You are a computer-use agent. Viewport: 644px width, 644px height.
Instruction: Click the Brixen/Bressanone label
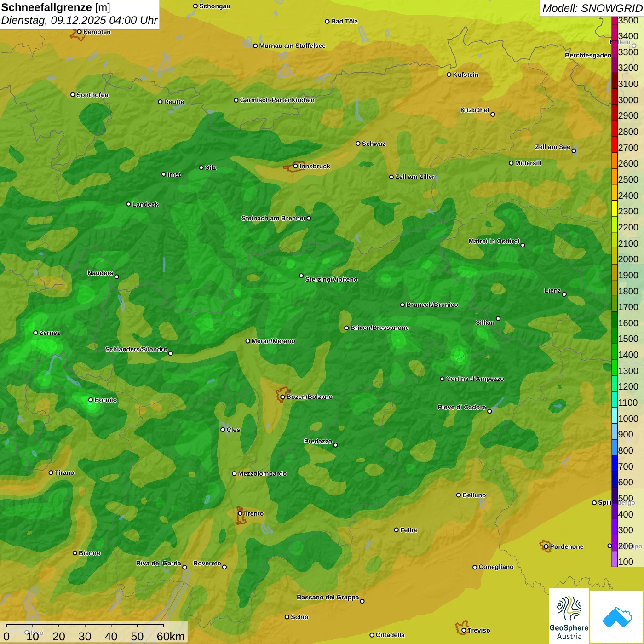coord(379,328)
